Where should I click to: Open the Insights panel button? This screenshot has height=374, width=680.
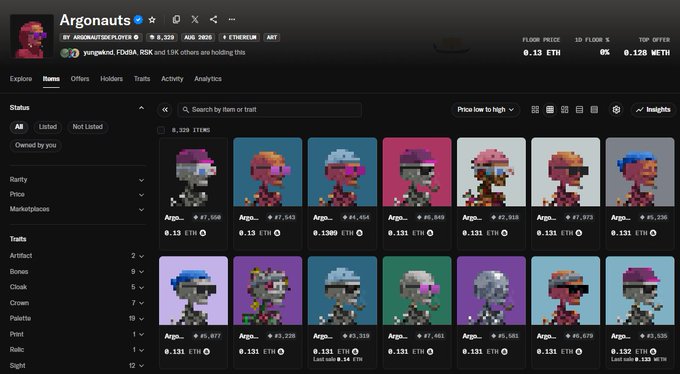pyautogui.click(x=654, y=110)
